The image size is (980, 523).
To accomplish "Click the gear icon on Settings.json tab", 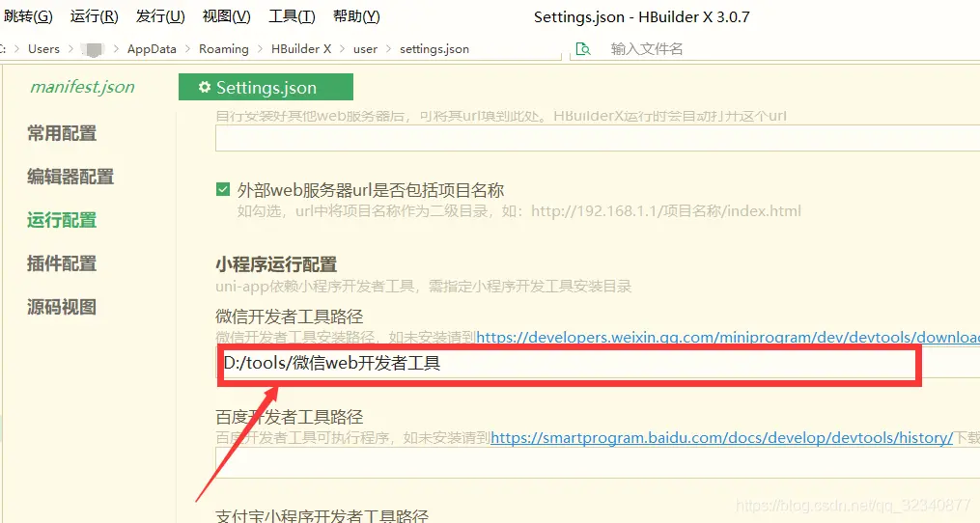I will (x=205, y=87).
